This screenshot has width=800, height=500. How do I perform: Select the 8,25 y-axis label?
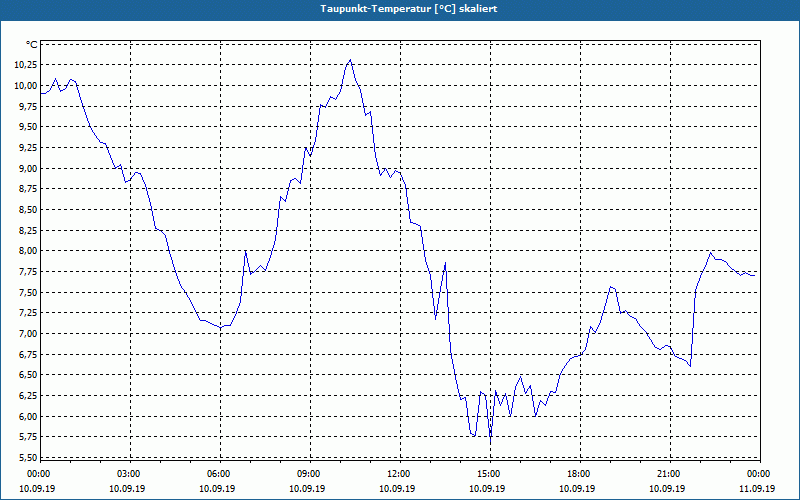pyautogui.click(x=28, y=230)
